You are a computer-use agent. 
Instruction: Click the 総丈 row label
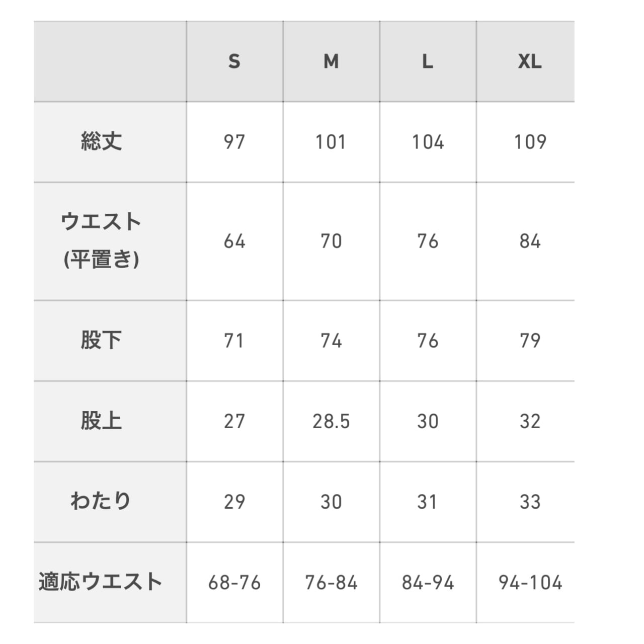click(101, 141)
